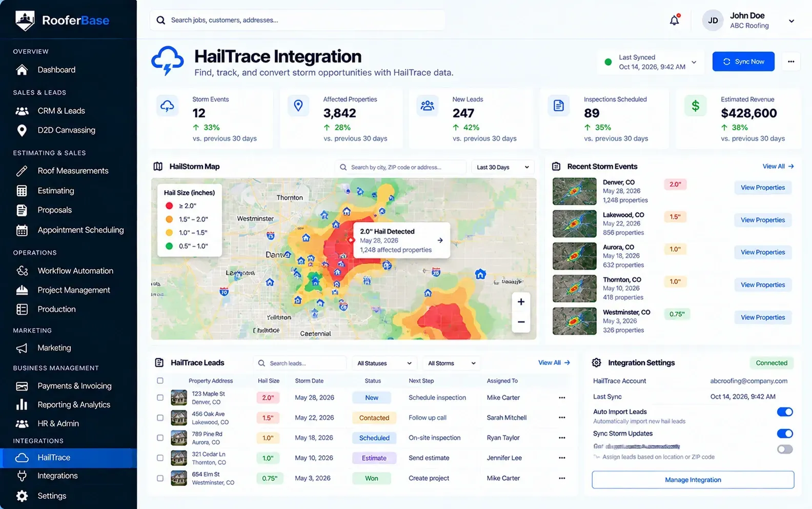Click the Inspections Scheduled document icon

pos(559,106)
